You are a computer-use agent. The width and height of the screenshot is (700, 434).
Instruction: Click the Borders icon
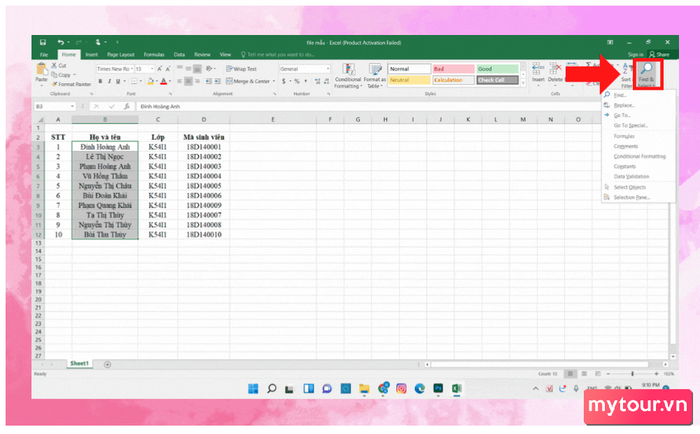click(134, 81)
